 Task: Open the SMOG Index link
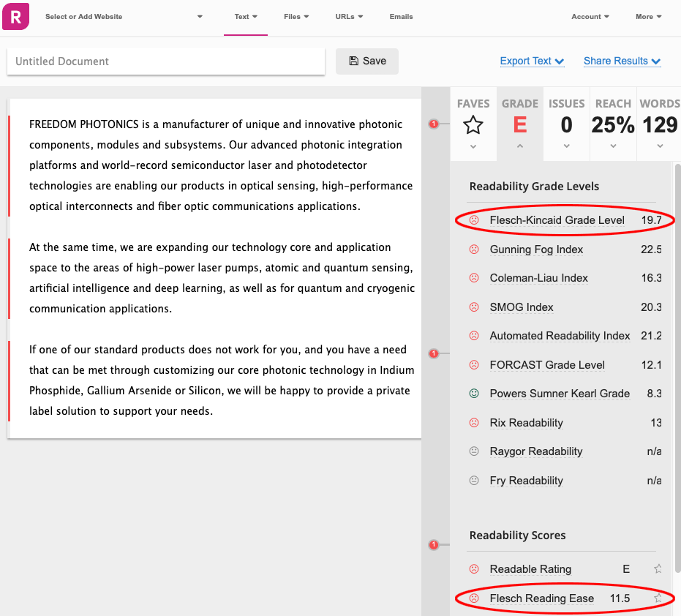(x=522, y=307)
